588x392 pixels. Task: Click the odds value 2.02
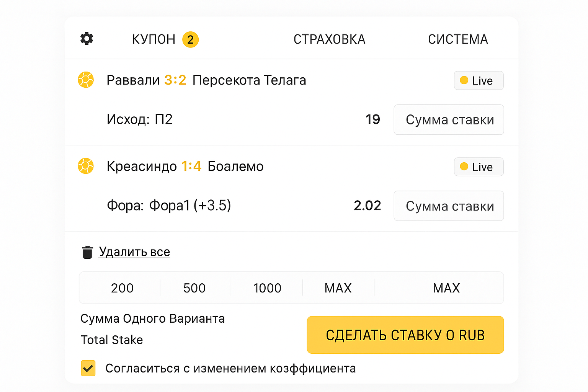pyautogui.click(x=367, y=206)
